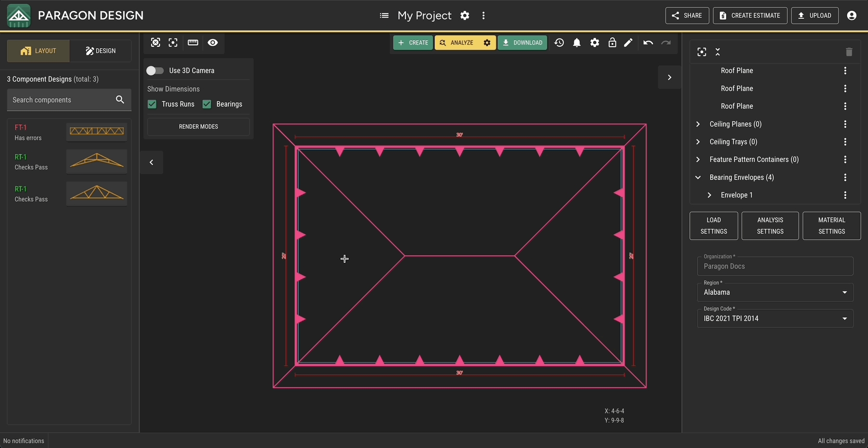Viewport: 868px width, 448px height.
Task: Click the Create Estimate button
Action: [749, 16]
